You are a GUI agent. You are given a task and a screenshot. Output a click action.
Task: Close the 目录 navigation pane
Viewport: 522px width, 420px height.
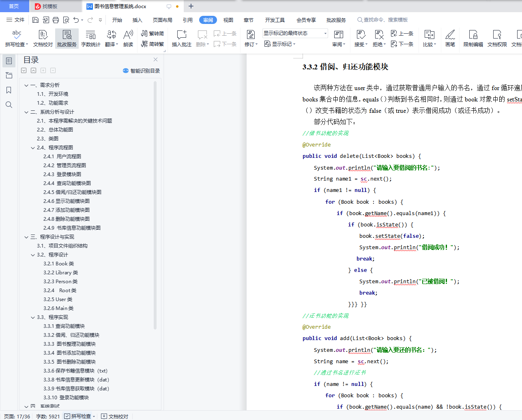click(155, 60)
